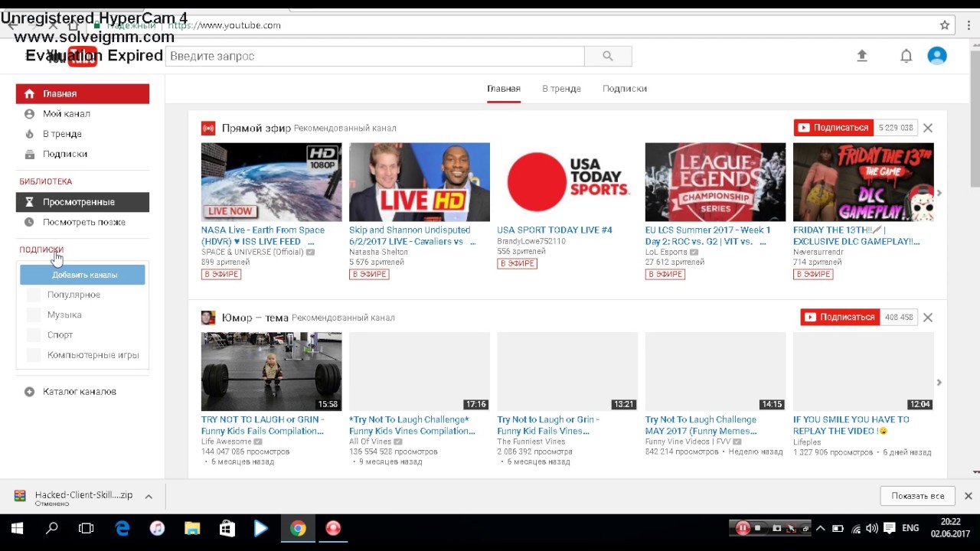Screen dimensions: 980x551
Task: Open the Windows taskbar search
Action: click(x=52, y=528)
